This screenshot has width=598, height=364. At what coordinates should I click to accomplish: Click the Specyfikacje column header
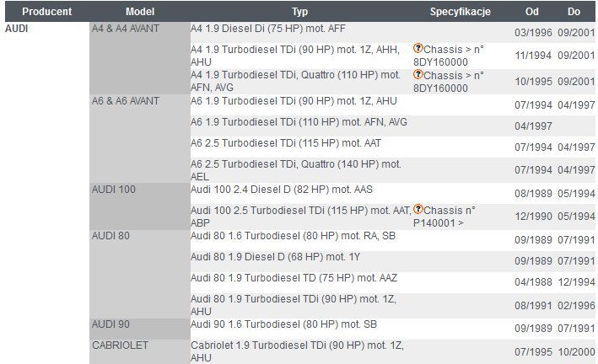460,12
